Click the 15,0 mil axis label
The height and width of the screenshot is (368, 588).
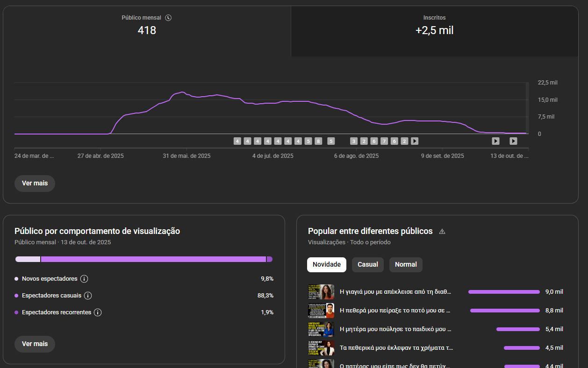tap(548, 100)
